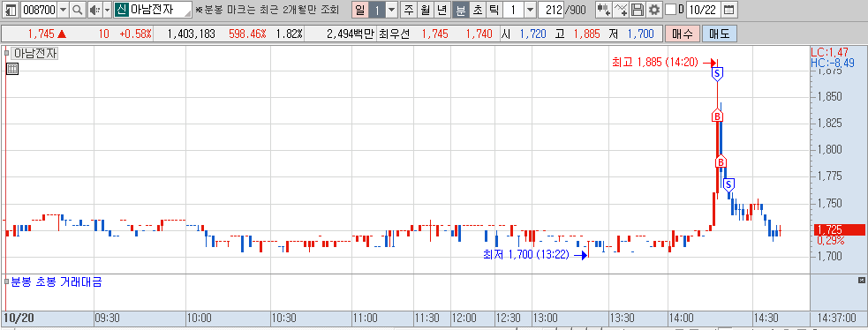This screenshot has width=868, height=330.
Task: Click the speaker sound alert icon
Action: pos(94,10)
